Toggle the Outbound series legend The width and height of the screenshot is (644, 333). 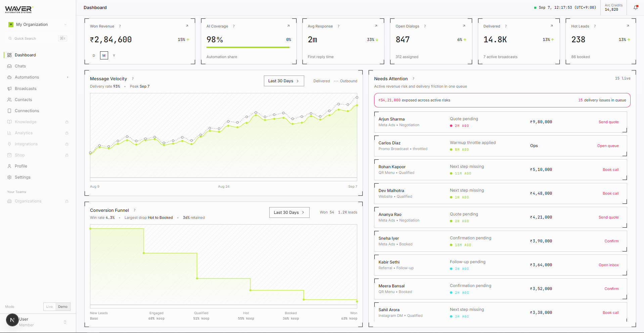(x=346, y=81)
